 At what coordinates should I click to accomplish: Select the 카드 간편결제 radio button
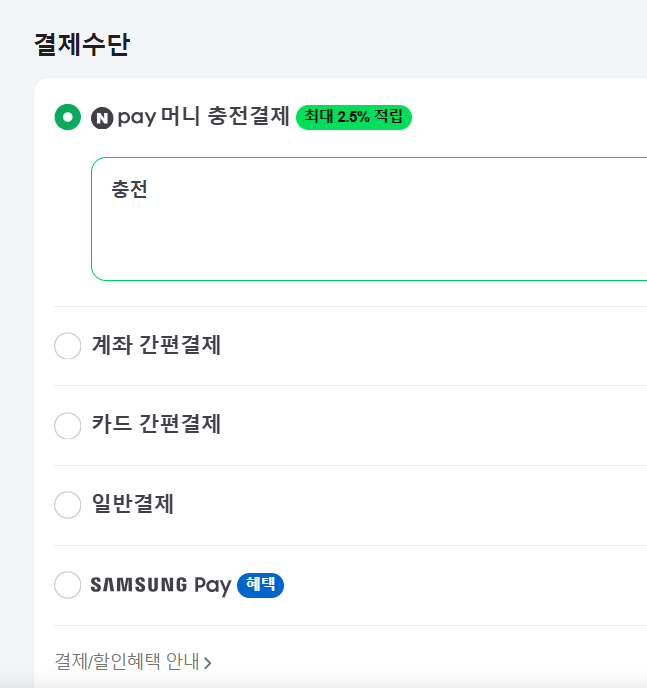pos(67,425)
